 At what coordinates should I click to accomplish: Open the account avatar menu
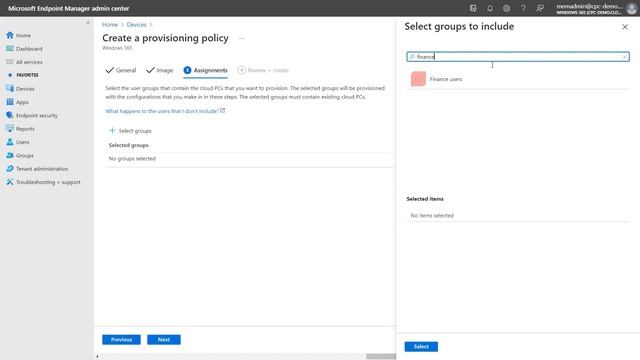(631, 9)
